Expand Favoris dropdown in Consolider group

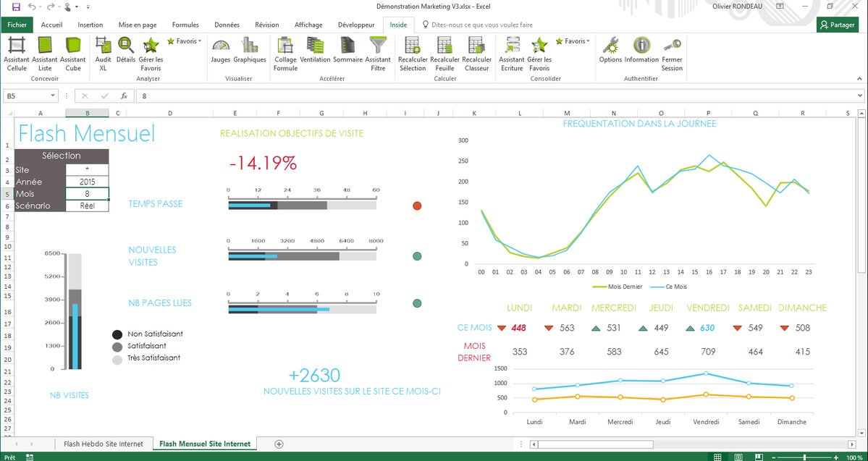573,41
